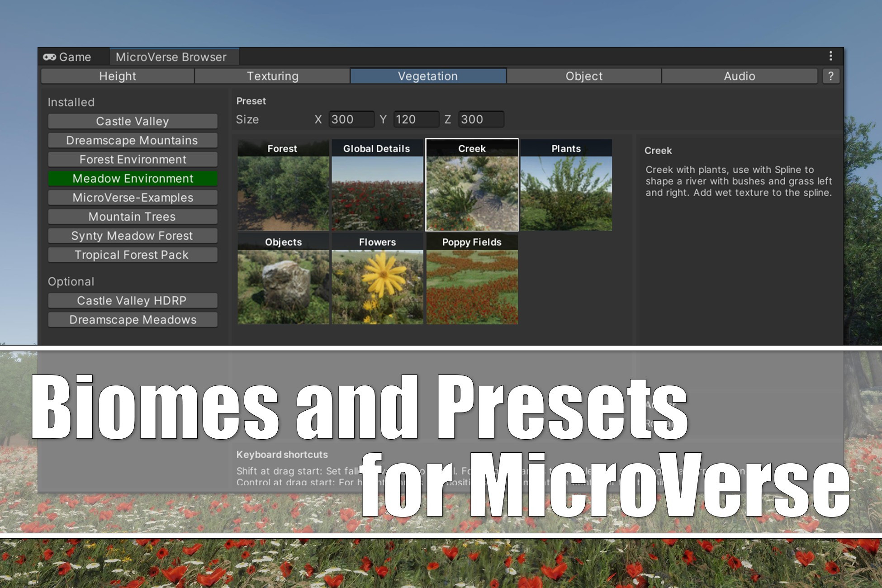Select the Forest Environment biome

[x=132, y=159]
